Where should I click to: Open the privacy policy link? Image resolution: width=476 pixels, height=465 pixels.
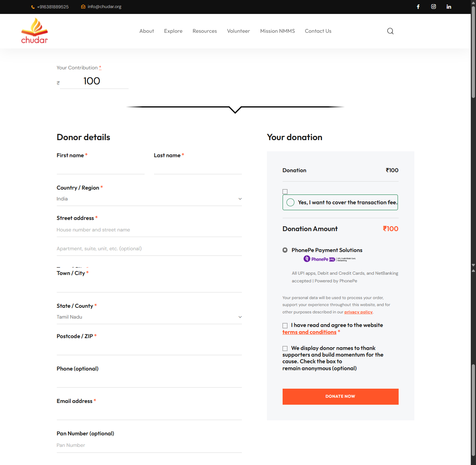coord(358,312)
